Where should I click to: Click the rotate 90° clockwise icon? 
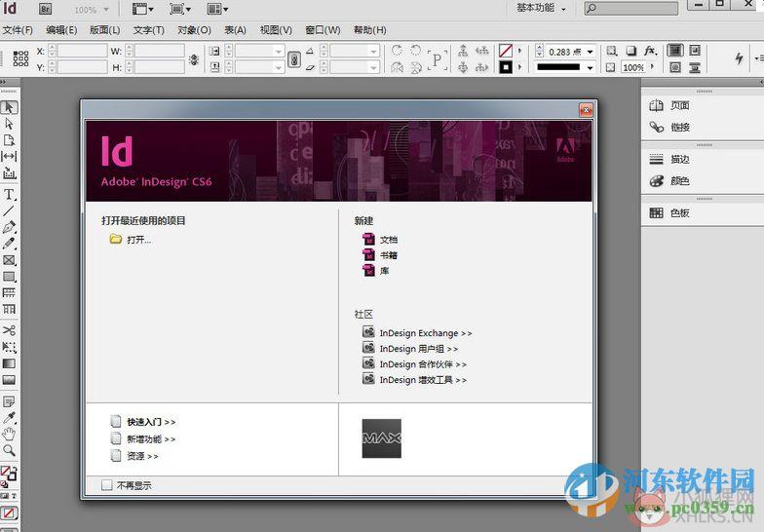398,51
